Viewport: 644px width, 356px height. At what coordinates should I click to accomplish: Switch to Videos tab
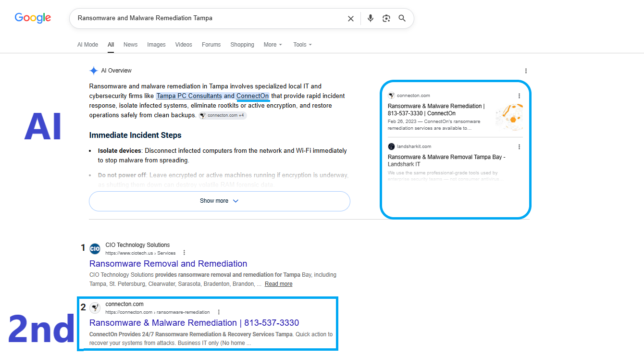[x=184, y=45]
